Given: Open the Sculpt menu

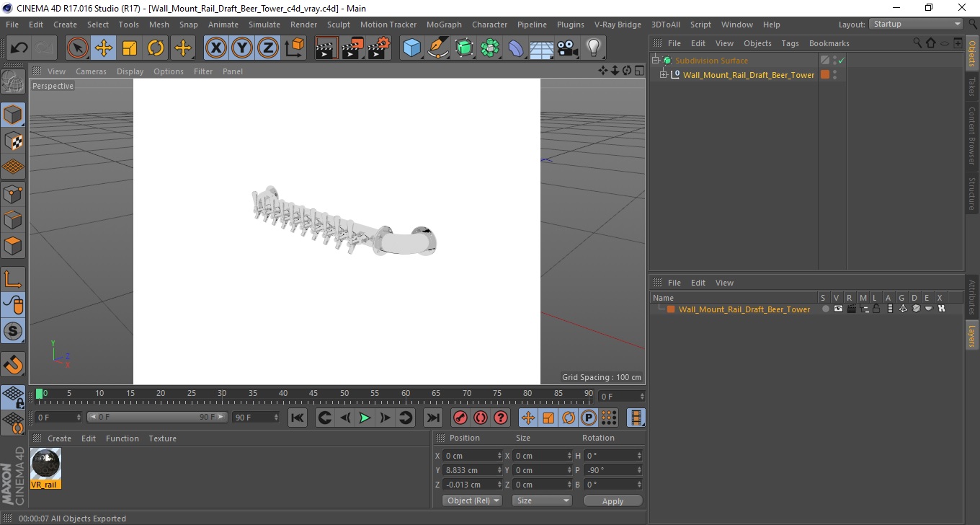Looking at the screenshot, I should pos(339,25).
